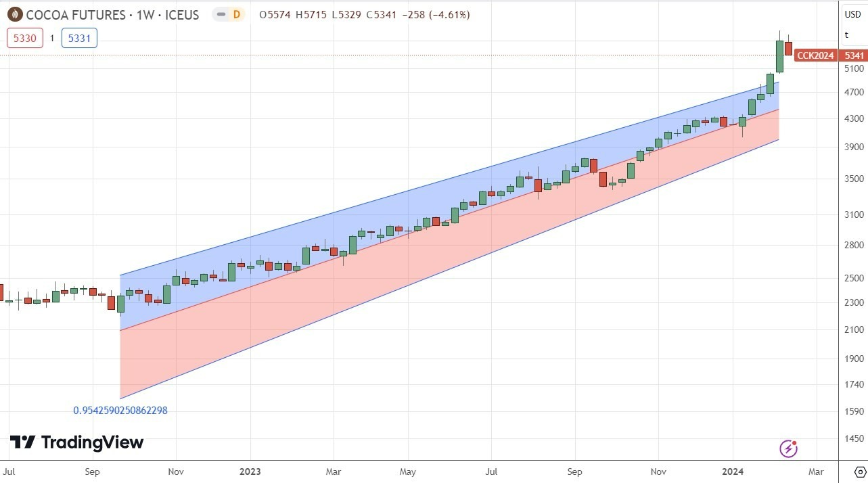Click the quantity field showing 1
This screenshot has width=868, height=483.
click(x=51, y=38)
